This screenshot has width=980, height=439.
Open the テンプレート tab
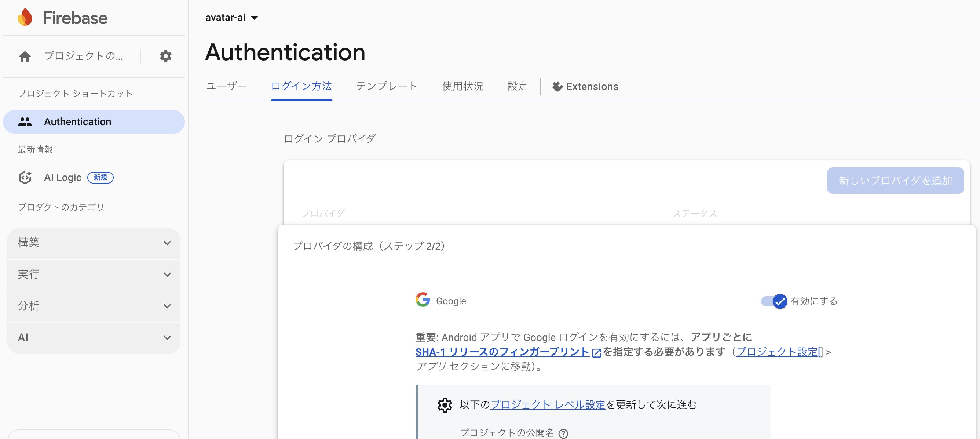coord(387,86)
